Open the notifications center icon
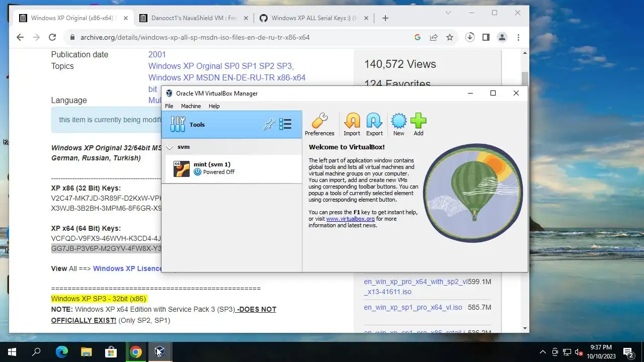The width and height of the screenshot is (644, 362). (x=628, y=352)
